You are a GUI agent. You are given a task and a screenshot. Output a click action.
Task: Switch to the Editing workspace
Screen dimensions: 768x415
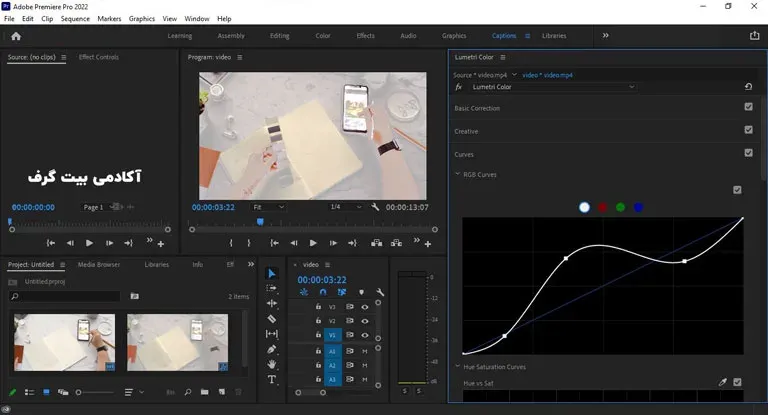point(280,36)
